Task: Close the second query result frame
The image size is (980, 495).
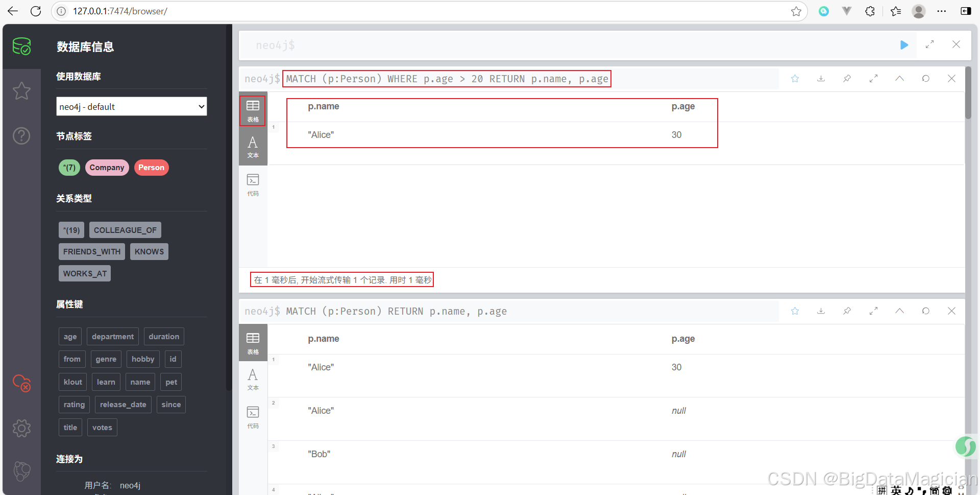Action: point(951,311)
